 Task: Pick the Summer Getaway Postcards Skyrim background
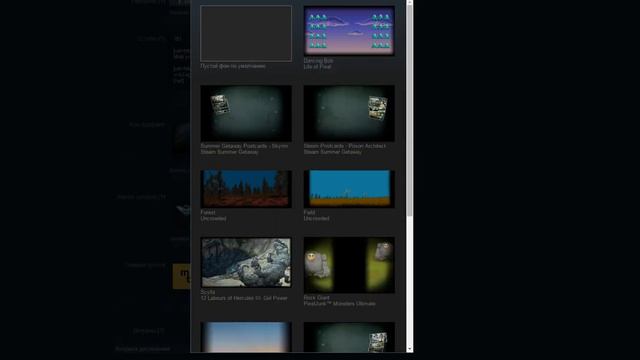246,113
